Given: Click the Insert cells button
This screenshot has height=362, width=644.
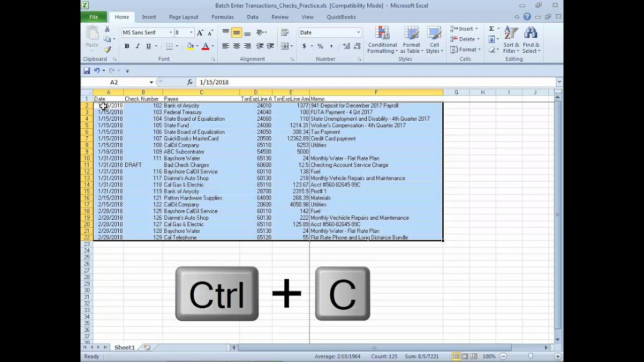Looking at the screenshot, I should click(x=465, y=29).
